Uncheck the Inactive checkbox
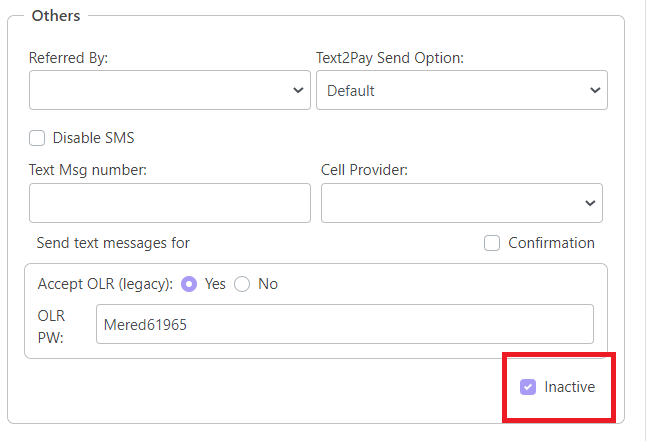The image size is (646, 441). (528, 387)
